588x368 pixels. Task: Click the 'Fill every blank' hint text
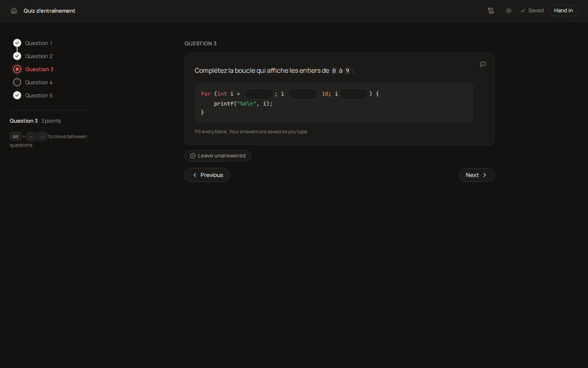[x=252, y=132]
